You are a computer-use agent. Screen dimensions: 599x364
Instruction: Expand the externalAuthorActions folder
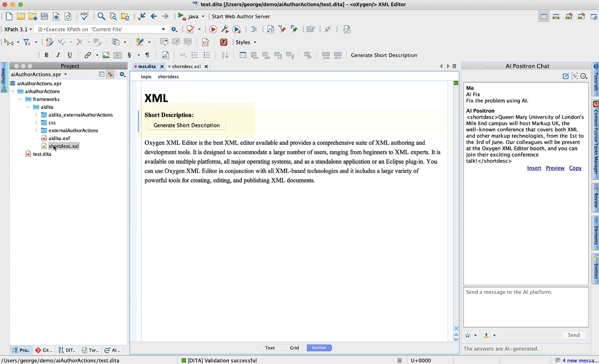pos(36,130)
